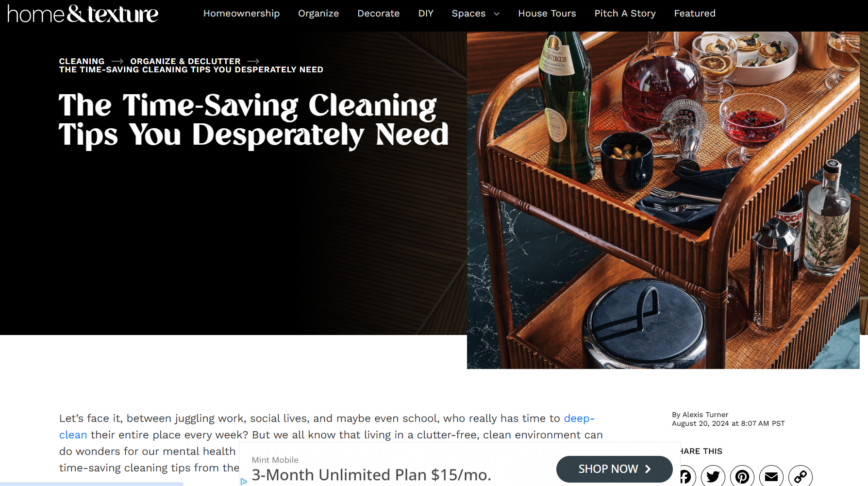
Task: Open the Decorate menu item
Action: 379,14
